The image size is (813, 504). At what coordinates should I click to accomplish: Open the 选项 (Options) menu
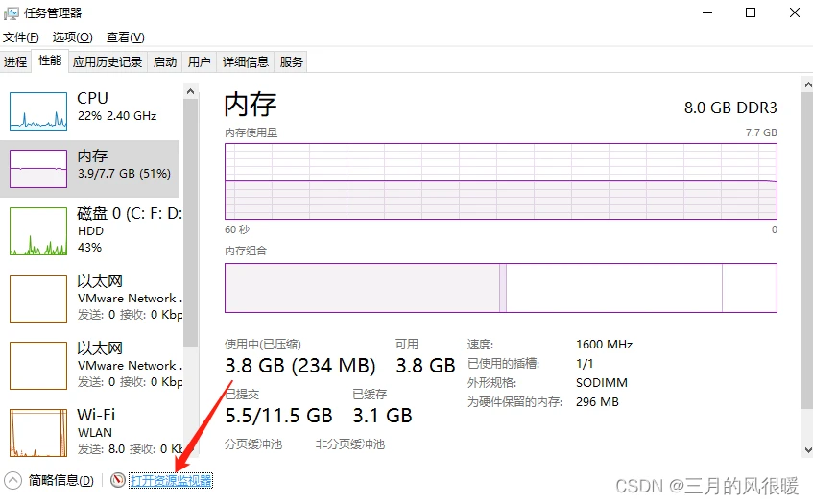72,37
